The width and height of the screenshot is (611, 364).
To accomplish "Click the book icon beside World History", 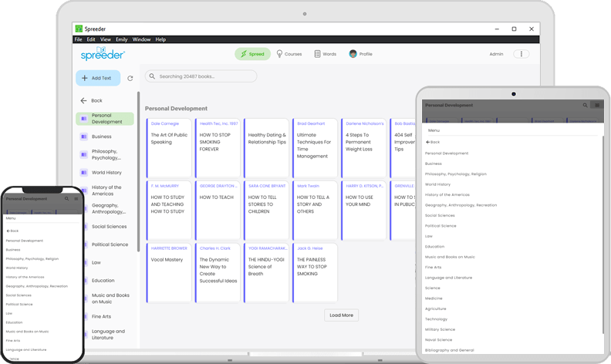I will (x=83, y=173).
